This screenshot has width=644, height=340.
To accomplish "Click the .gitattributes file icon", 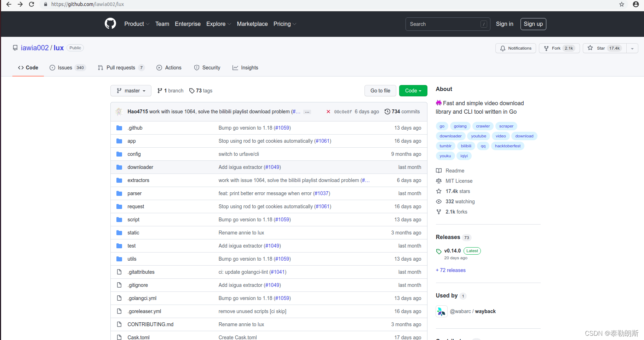I will click(x=119, y=272).
